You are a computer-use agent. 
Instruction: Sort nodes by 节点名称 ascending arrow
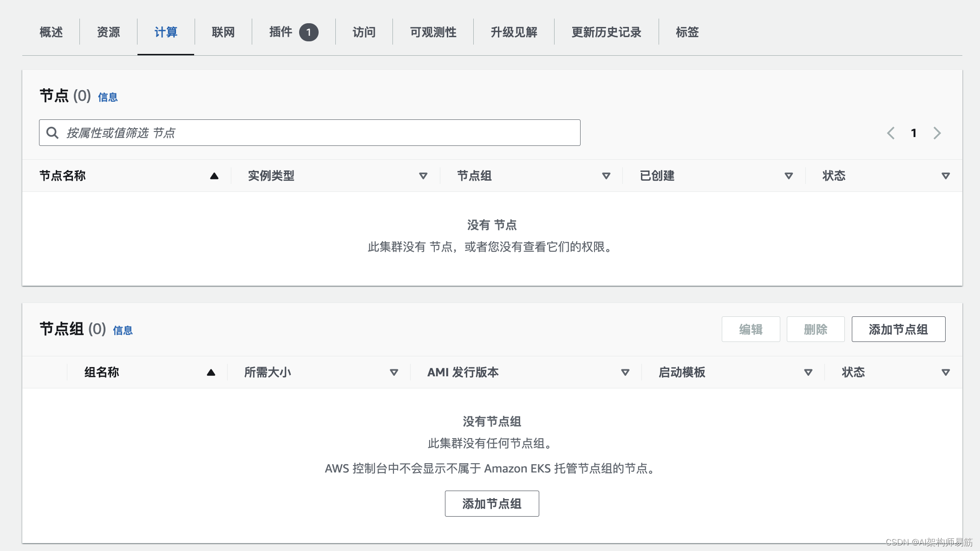click(214, 176)
